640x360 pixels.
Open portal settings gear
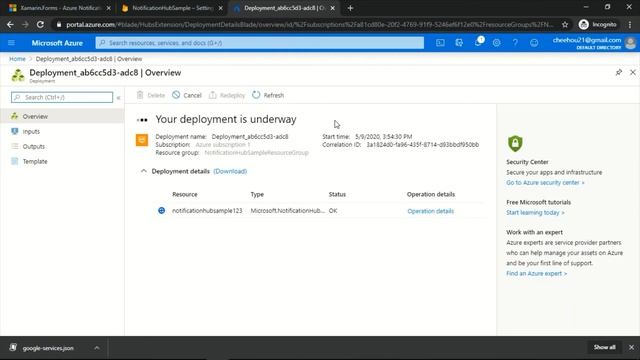coord(496,43)
